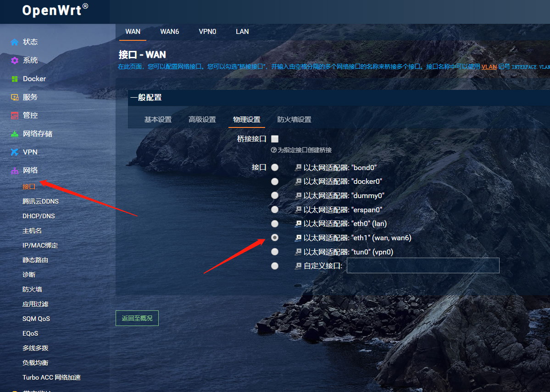Viewport: 550px width, 392px height.
Task: Select the "eth0" (lan) radio button
Action: coord(275,224)
